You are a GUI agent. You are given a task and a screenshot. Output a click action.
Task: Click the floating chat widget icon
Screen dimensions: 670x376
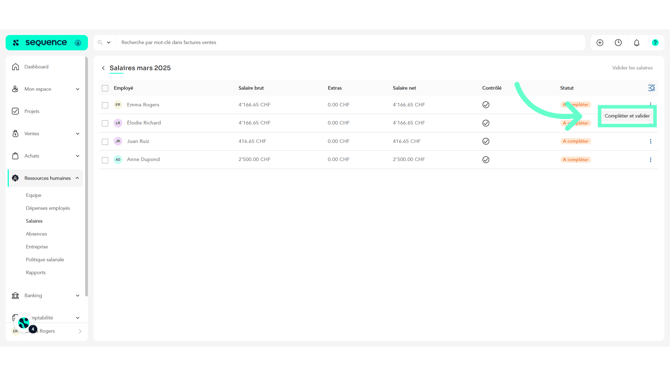tap(24, 323)
